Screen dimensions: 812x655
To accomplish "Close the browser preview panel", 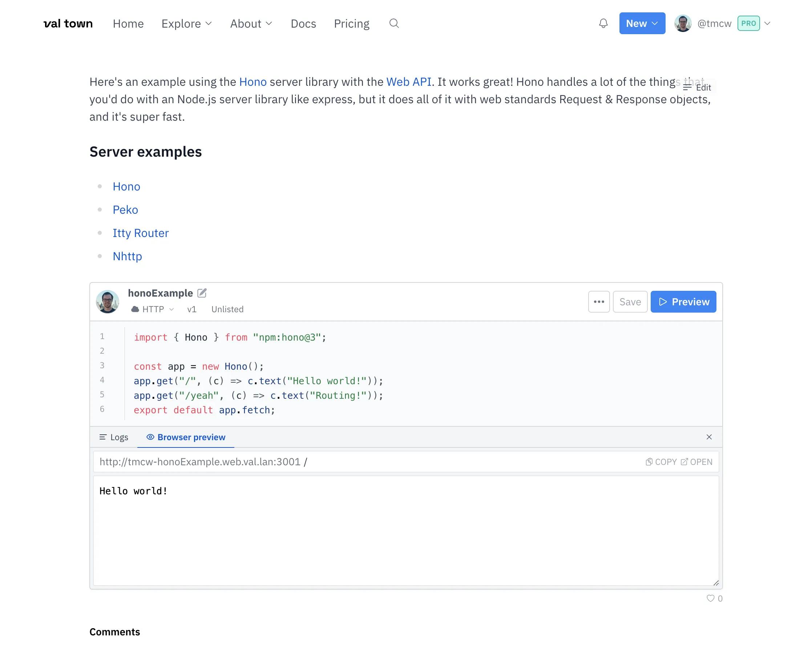I will (709, 437).
